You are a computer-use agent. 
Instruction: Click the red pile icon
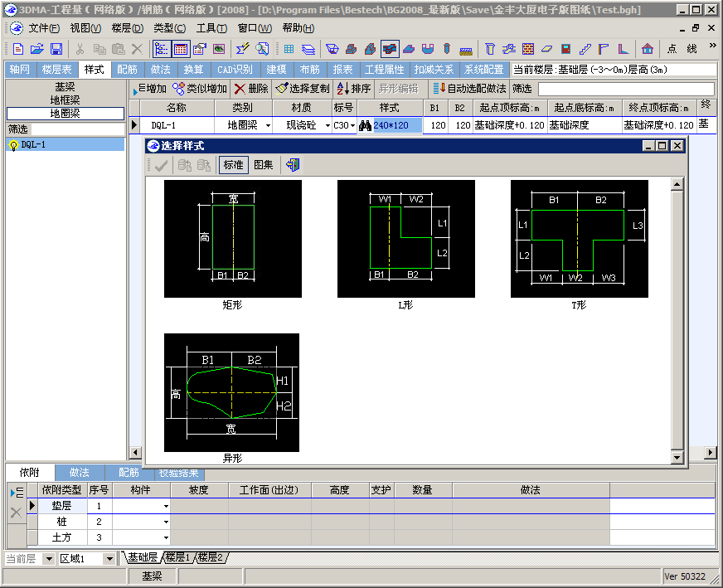click(x=446, y=49)
